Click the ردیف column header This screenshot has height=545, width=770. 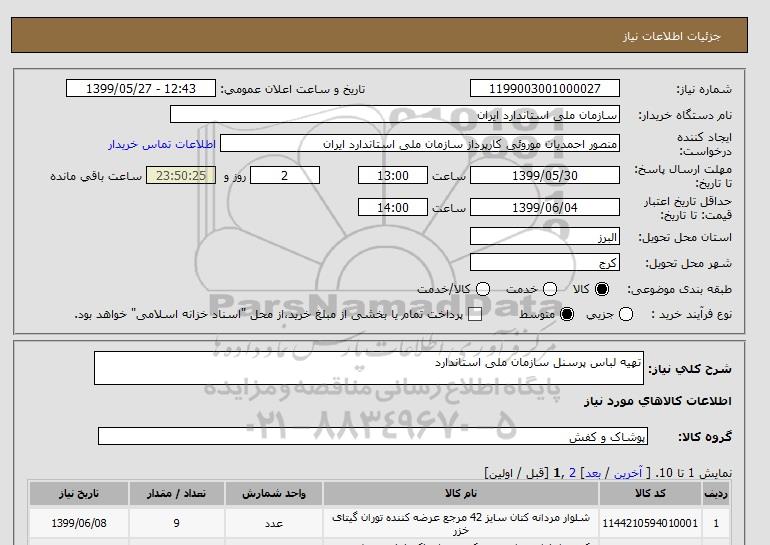pyautogui.click(x=716, y=493)
